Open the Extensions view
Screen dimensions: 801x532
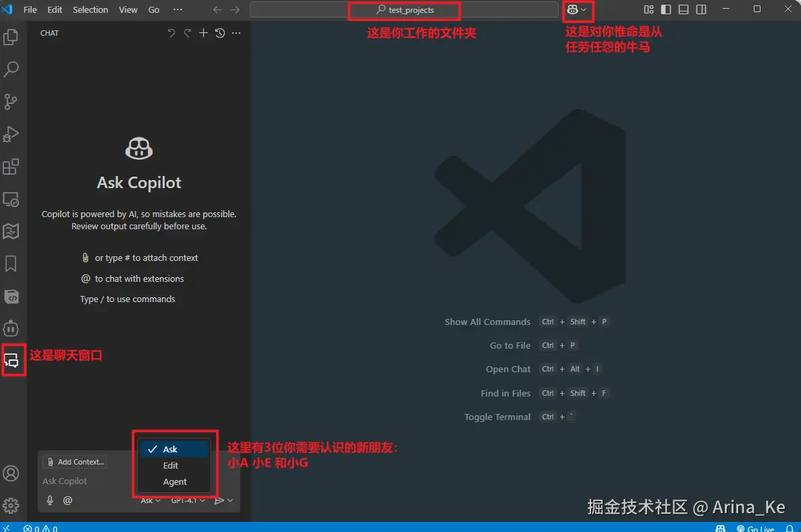pos(11,167)
